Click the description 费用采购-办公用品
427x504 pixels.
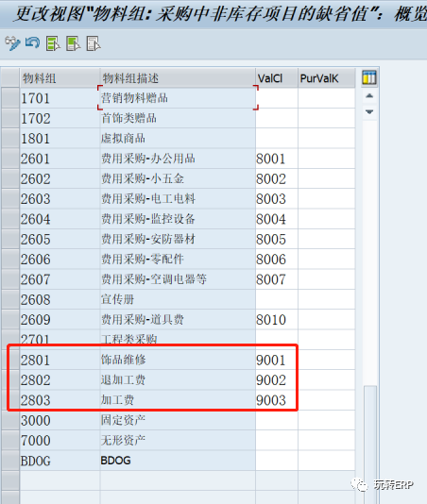tap(178, 159)
